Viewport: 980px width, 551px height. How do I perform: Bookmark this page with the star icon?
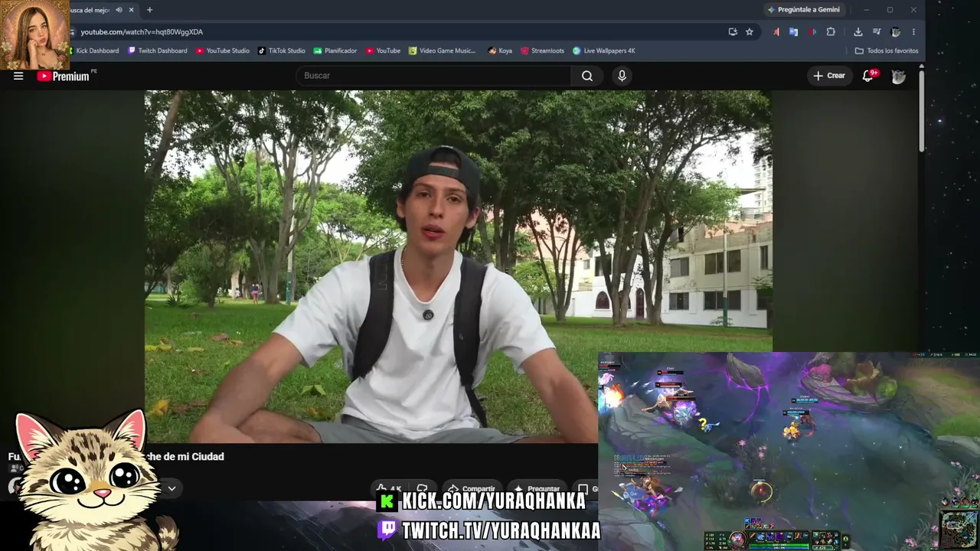coord(750,32)
